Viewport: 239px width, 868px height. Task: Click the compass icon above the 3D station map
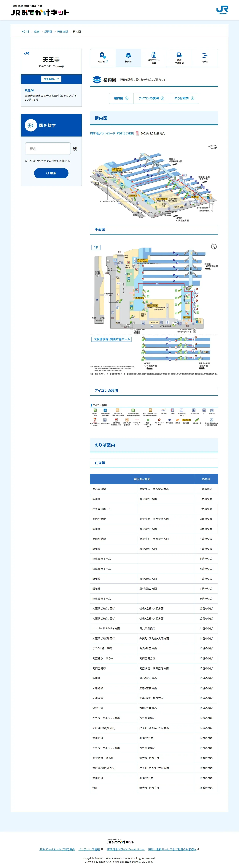(213, 147)
